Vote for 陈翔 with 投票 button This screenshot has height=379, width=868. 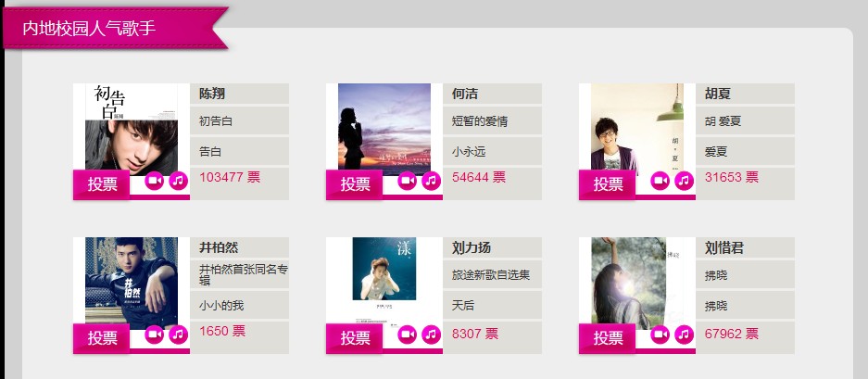pos(101,184)
